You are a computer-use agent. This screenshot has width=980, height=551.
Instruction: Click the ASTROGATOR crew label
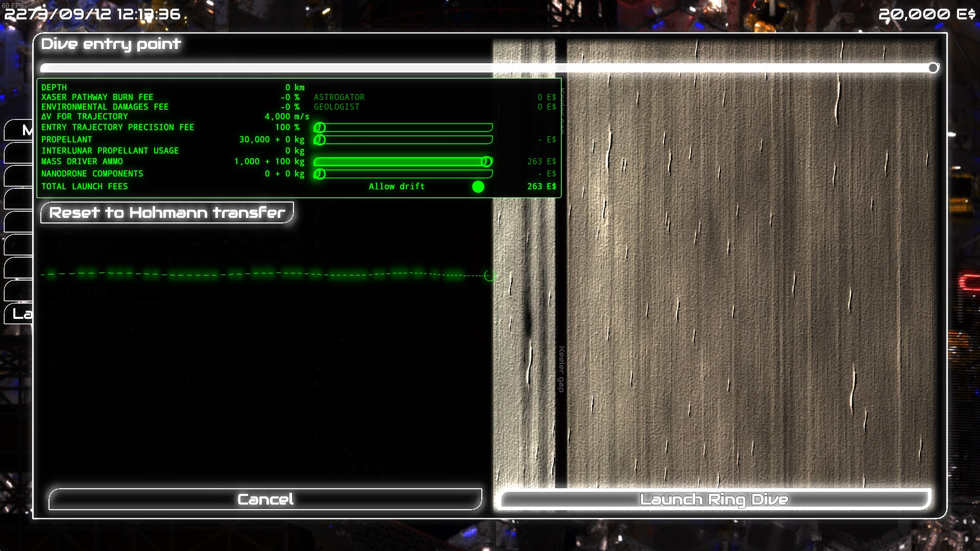[339, 97]
